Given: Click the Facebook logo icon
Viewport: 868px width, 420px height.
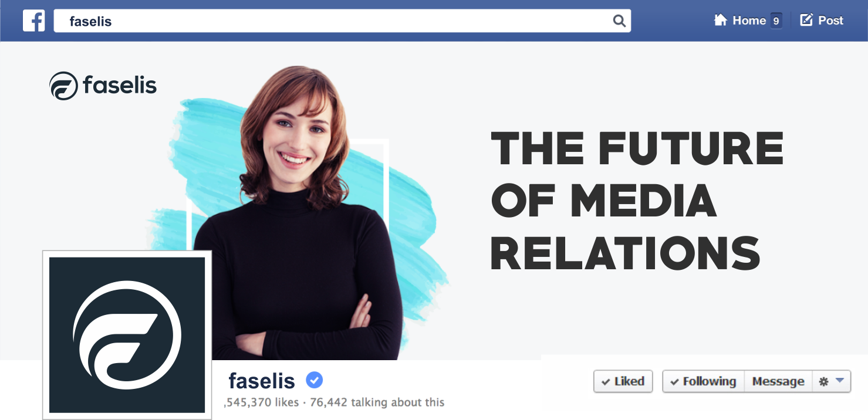Looking at the screenshot, I should click(x=34, y=21).
